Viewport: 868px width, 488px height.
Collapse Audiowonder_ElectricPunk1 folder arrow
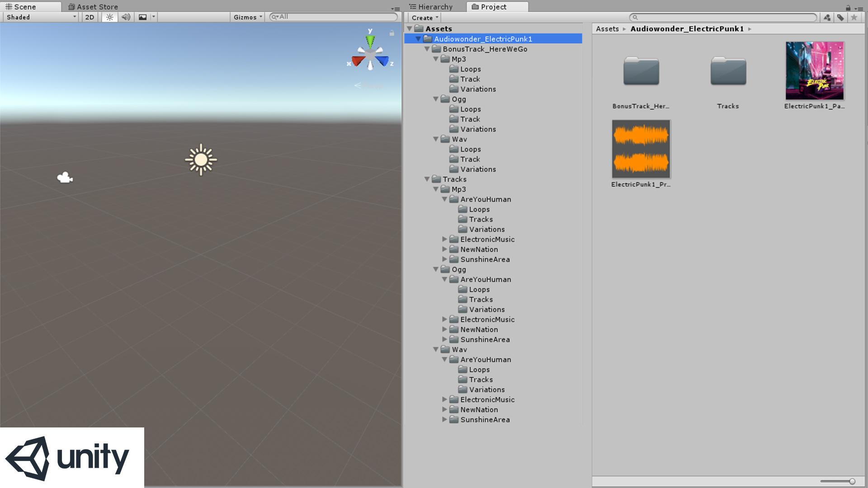(418, 39)
